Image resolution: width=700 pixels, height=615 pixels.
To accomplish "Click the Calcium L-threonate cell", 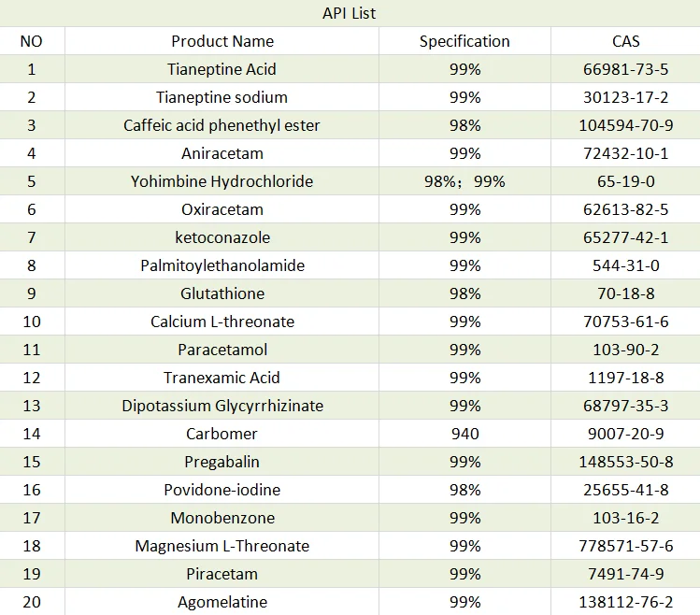I will tap(222, 322).
